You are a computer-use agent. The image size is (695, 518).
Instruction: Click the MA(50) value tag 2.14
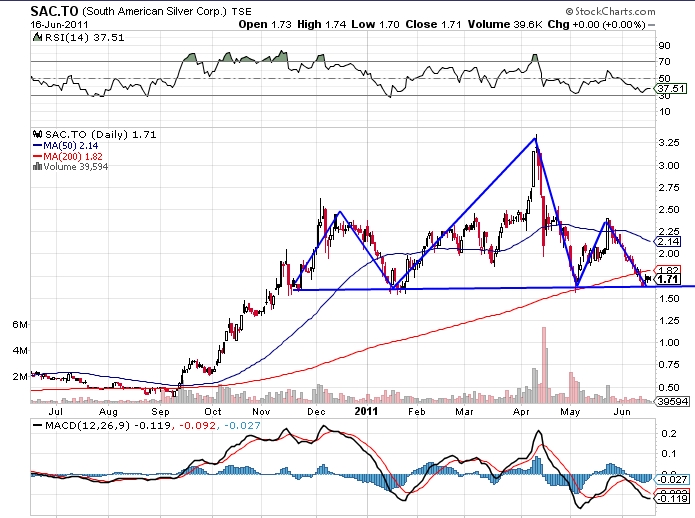(668, 242)
